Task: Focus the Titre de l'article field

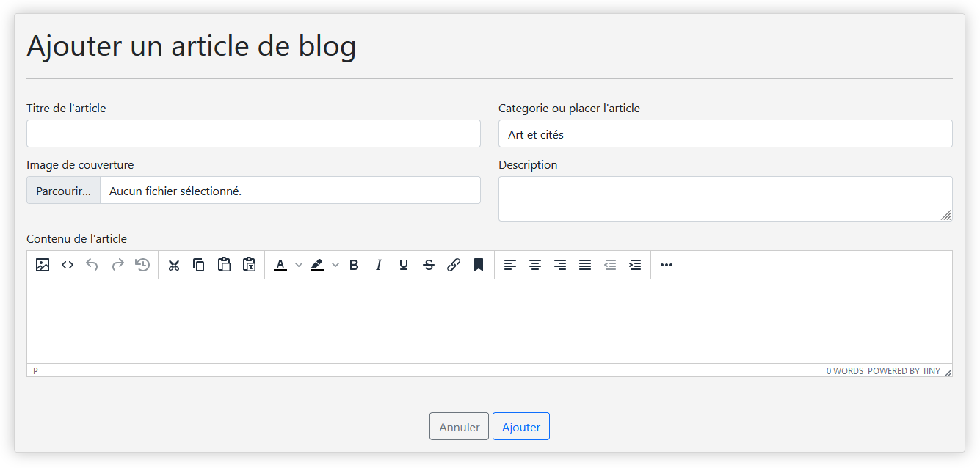Action: [x=253, y=134]
